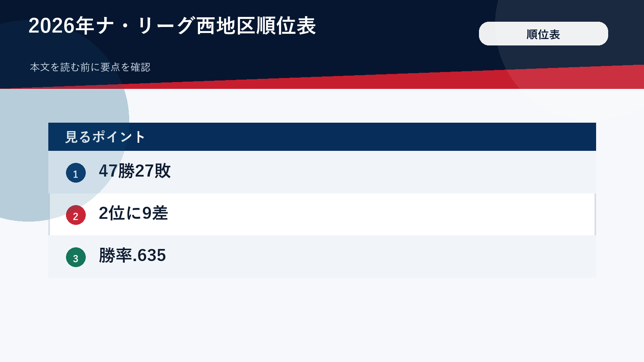Click the subtitle 本文を読む前に要点を確認
Image resolution: width=644 pixels, height=362 pixels.
click(x=90, y=67)
